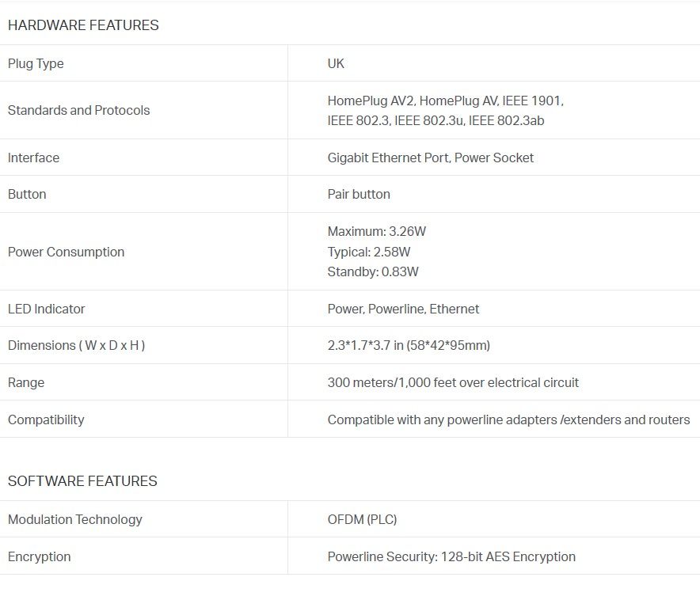
Task: Click the Dimensions ( W x D x H ) label
Action: pos(76,345)
